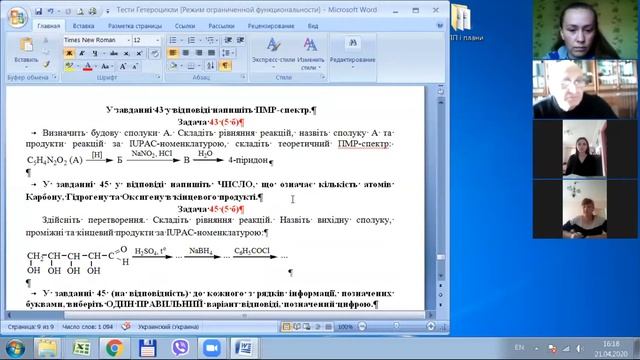The image size is (640, 360).
Task: Open Google Chrome from taskbar
Action: (x=114, y=348)
